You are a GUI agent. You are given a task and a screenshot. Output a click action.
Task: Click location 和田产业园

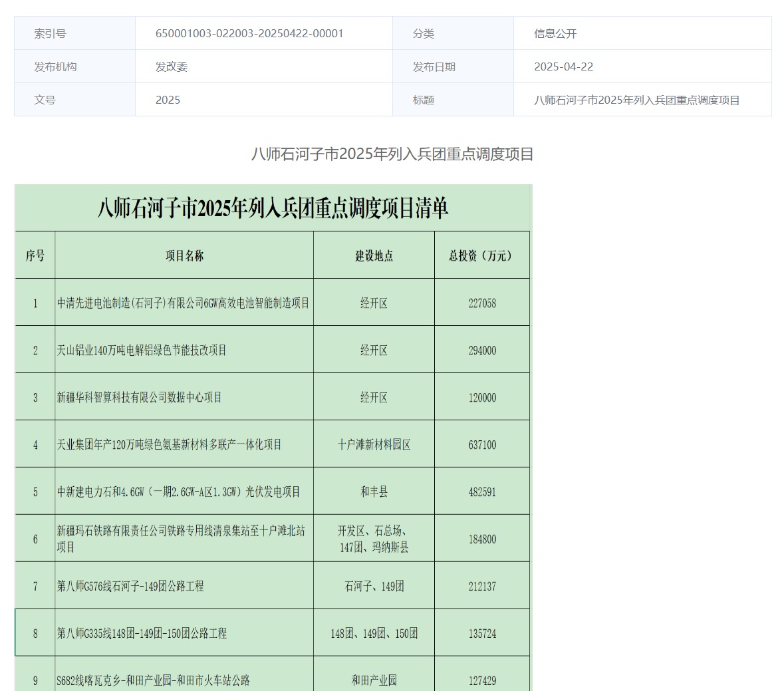[374, 680]
